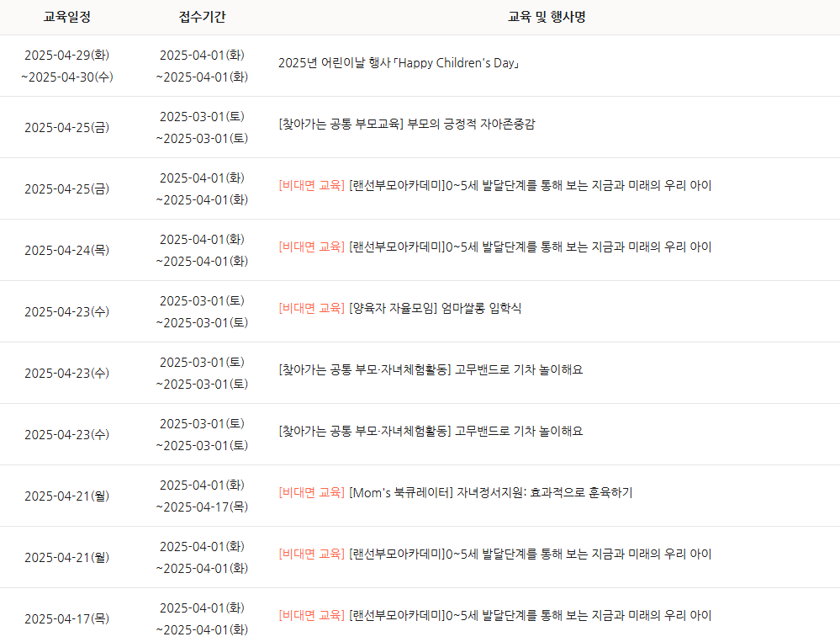The image size is (840, 642).
Task: Open the Mom's 북큐레이터 자녀정서지원 entry
Action: pyautogui.click(x=456, y=493)
